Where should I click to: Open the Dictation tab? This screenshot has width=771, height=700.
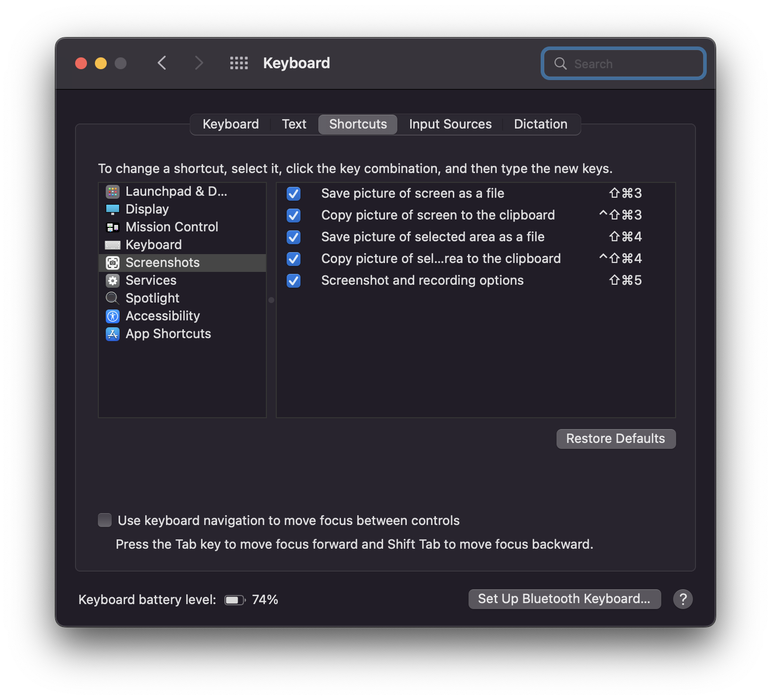[540, 124]
